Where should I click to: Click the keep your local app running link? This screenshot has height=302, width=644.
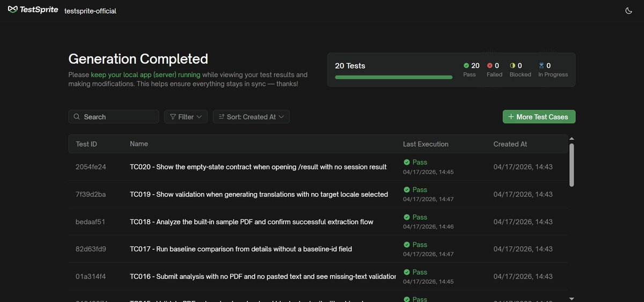pos(145,75)
